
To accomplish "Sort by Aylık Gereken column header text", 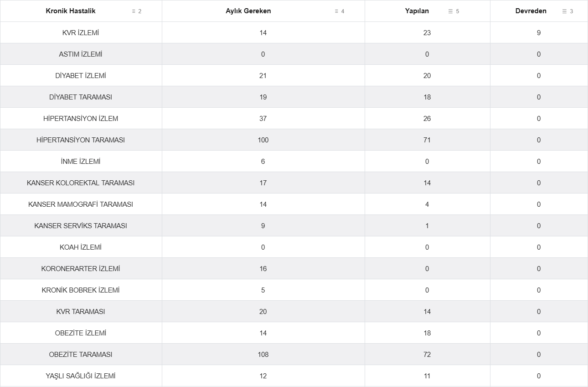I will tap(248, 11).
